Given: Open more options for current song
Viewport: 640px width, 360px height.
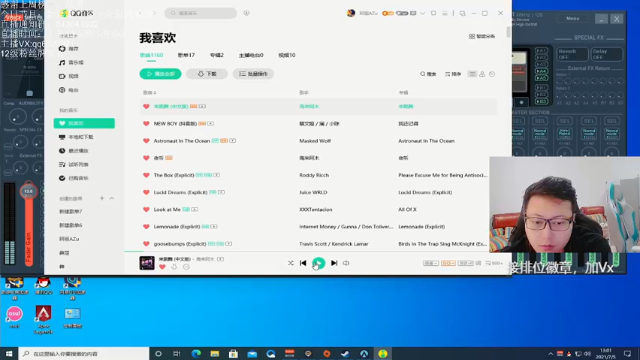Looking at the screenshot, I should (x=186, y=267).
